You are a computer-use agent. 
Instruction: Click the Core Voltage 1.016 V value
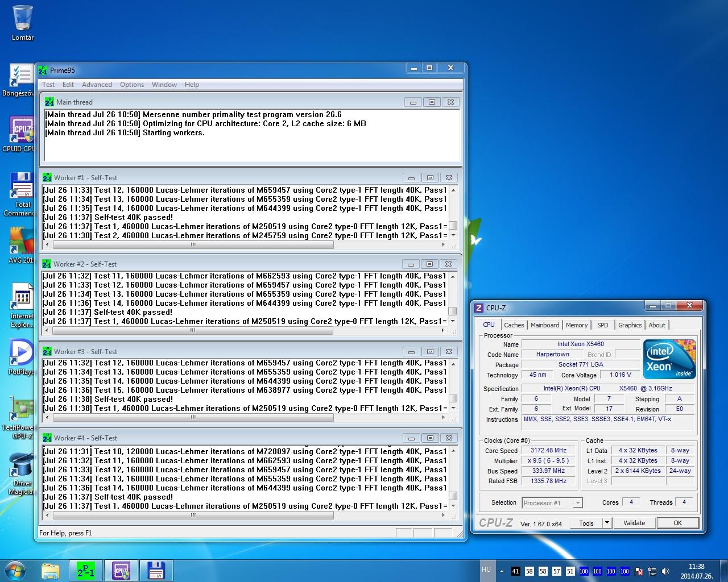point(620,375)
